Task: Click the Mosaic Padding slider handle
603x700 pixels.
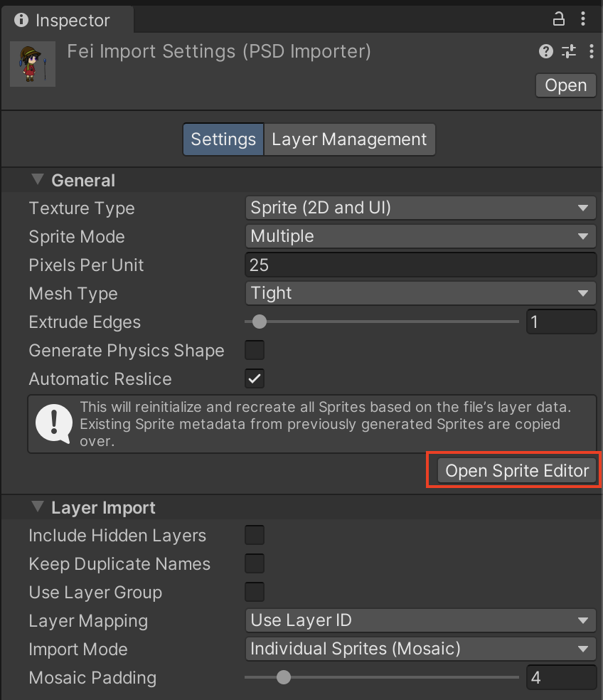Action: [284, 677]
